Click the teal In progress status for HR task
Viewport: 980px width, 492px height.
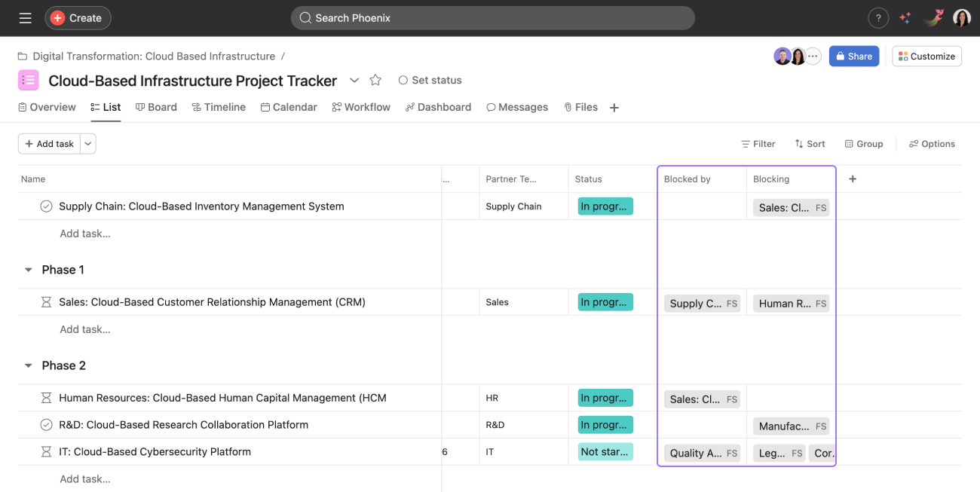(x=605, y=398)
